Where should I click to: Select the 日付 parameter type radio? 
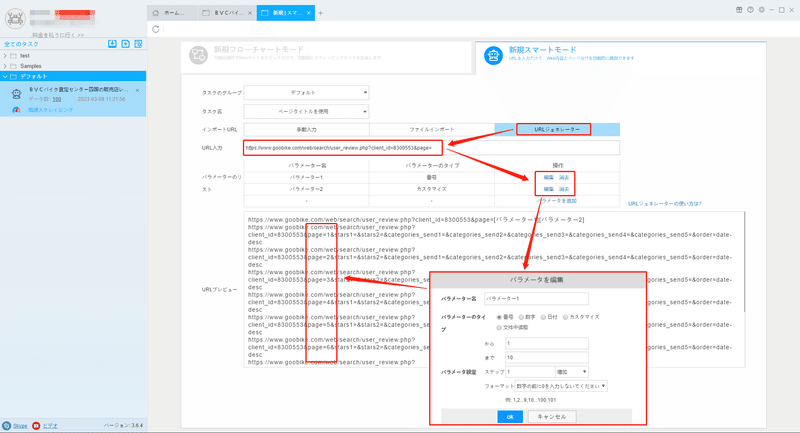click(x=543, y=317)
